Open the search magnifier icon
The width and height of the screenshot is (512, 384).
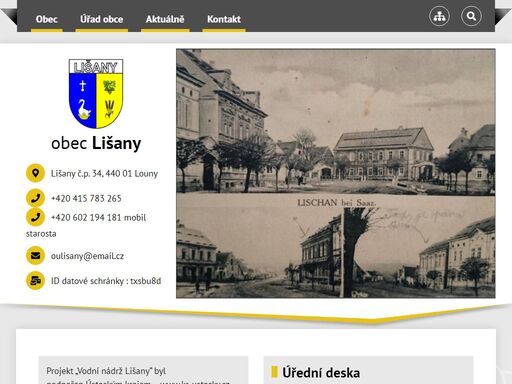(471, 16)
